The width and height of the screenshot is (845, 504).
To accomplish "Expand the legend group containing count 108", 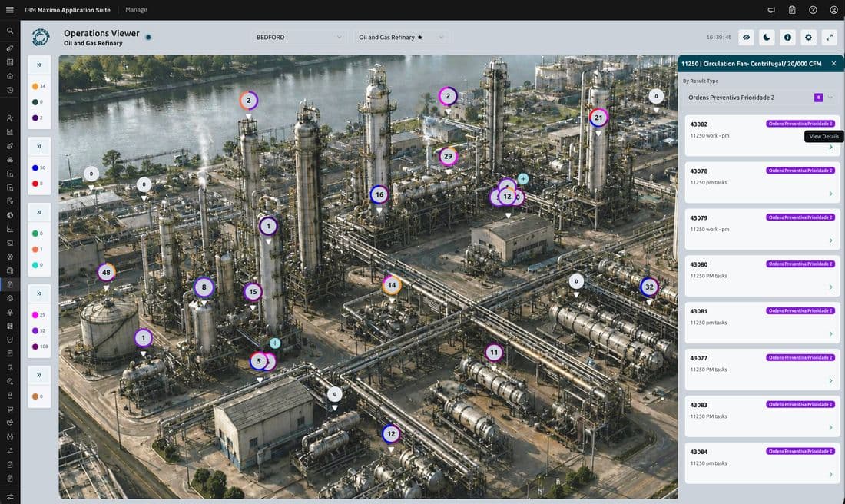I will [39, 293].
